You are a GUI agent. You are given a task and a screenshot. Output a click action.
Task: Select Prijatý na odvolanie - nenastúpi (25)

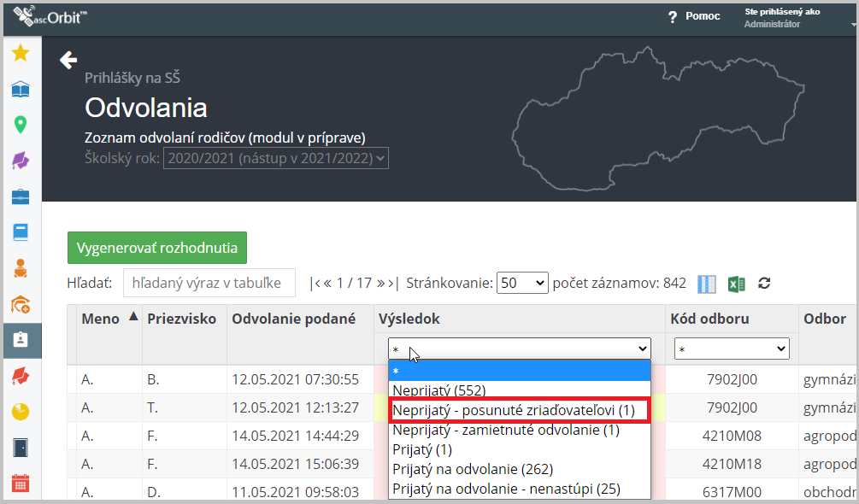pos(520,489)
